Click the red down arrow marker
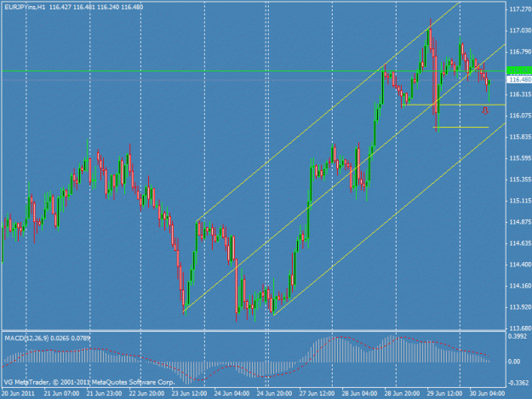 (485, 111)
